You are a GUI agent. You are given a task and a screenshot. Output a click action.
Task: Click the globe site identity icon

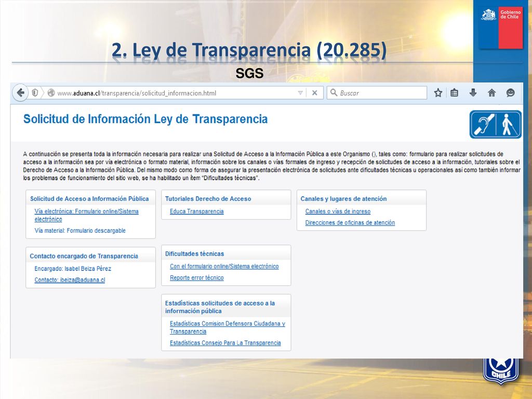tap(51, 92)
